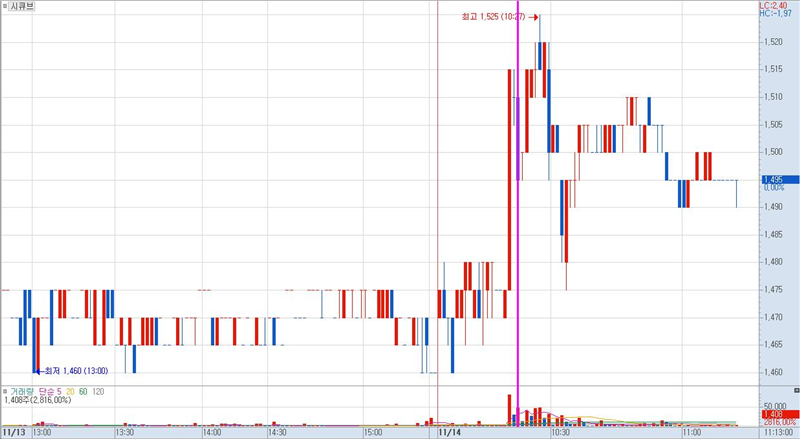Click the 거래량 volume indicator label
This screenshot has width=800, height=439.
coord(21,391)
